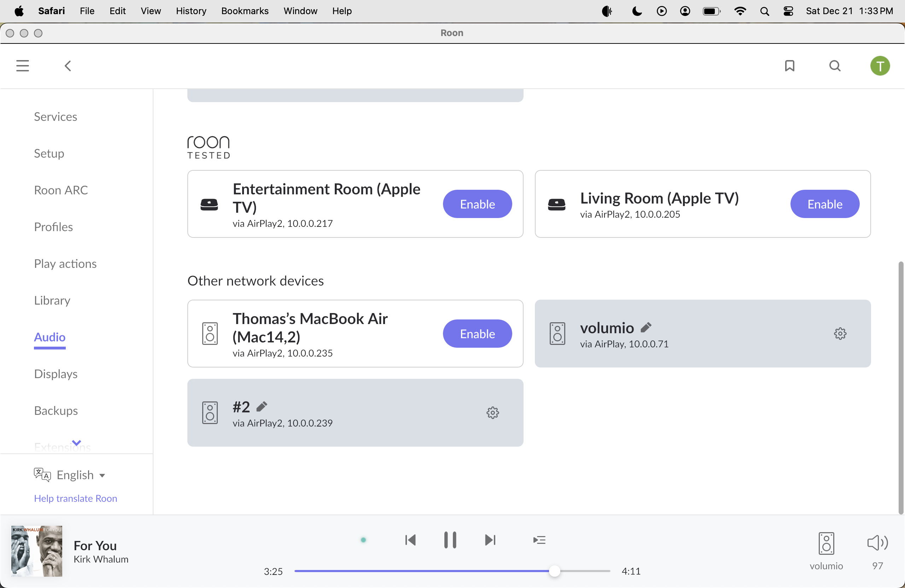Click the #2 card speaker icon
Image resolution: width=905 pixels, height=588 pixels.
tap(210, 412)
